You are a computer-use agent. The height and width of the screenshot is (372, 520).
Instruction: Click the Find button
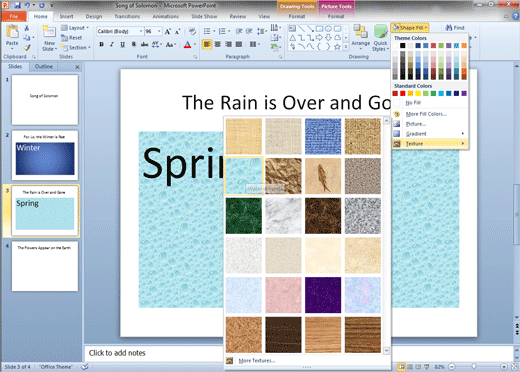455,28
